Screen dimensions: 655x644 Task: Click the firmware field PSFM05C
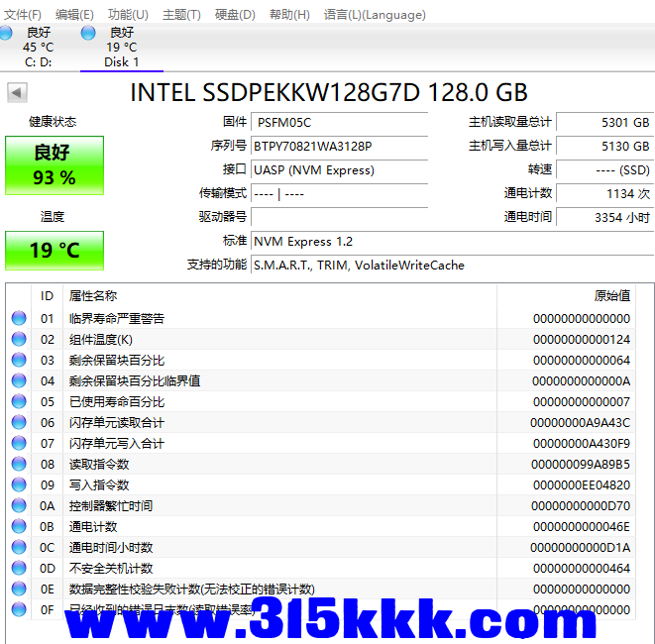(339, 123)
